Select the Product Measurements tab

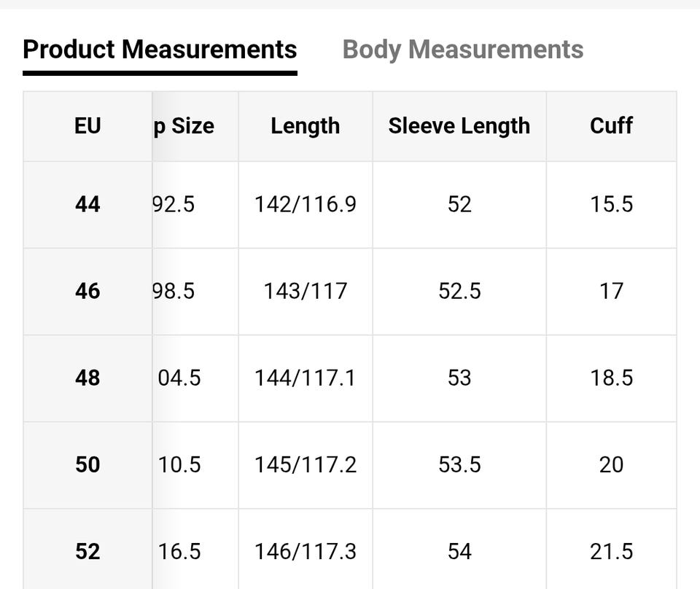coord(160,50)
